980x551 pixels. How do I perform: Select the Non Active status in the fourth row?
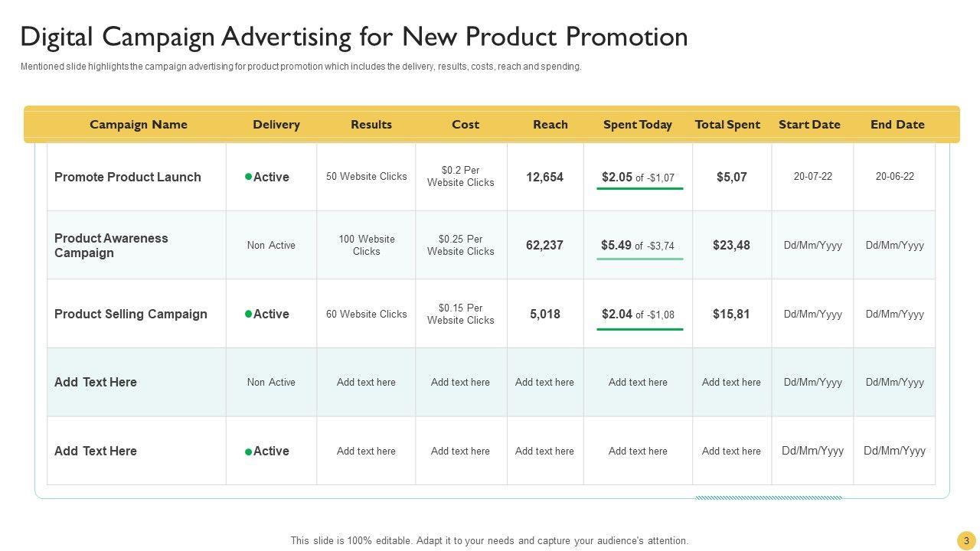271,383
